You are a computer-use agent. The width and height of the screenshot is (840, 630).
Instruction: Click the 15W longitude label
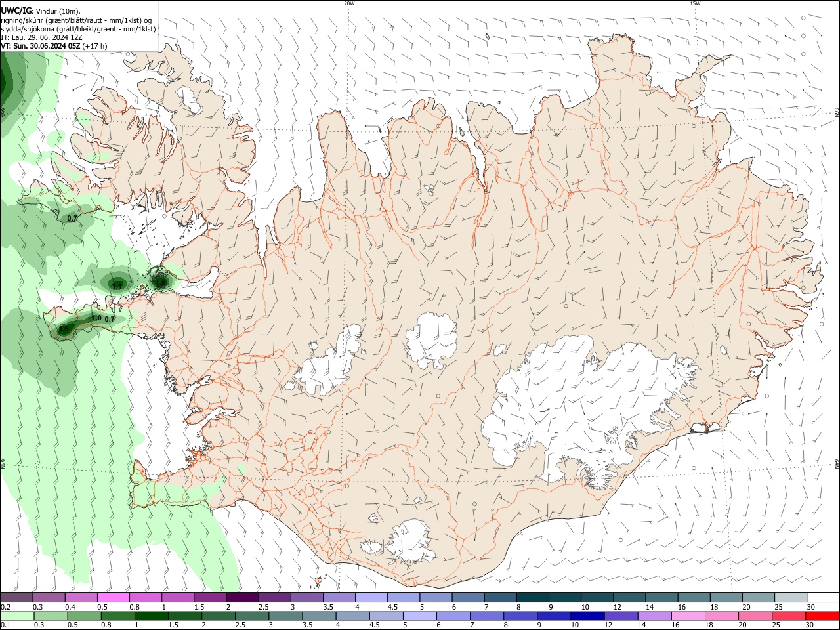pos(695,3)
